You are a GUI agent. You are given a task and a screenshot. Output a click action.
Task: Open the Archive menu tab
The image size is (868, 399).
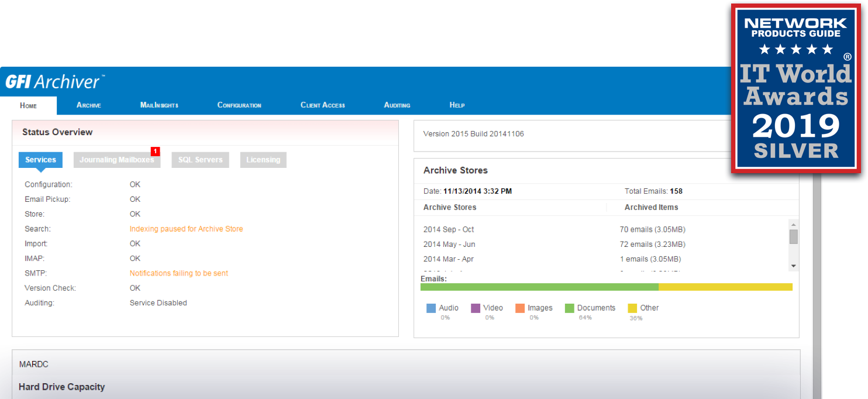89,105
